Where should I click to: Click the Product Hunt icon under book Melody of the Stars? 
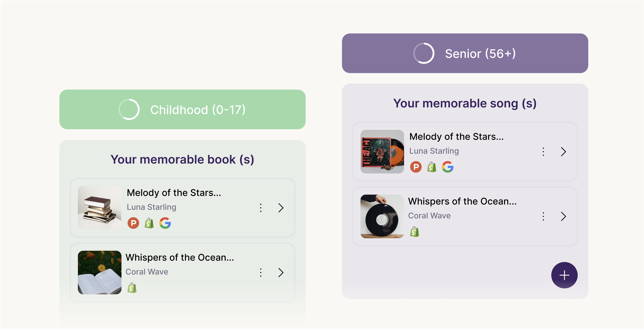133,223
